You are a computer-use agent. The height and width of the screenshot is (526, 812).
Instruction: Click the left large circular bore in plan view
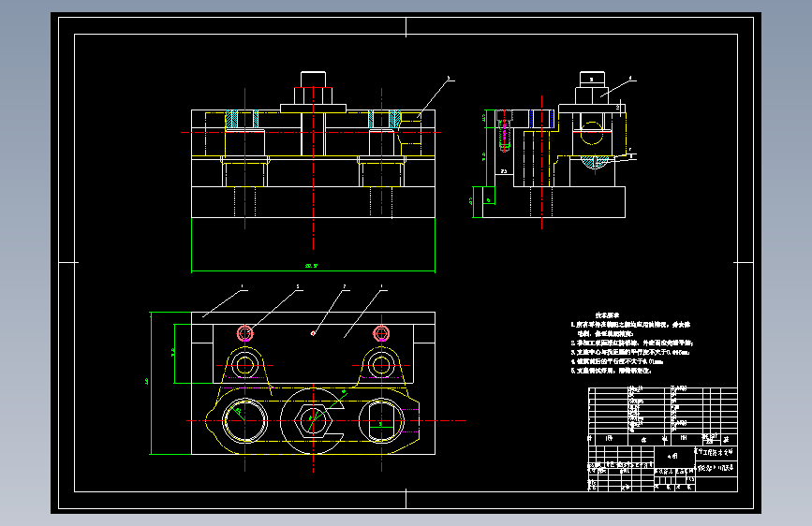coord(245,420)
